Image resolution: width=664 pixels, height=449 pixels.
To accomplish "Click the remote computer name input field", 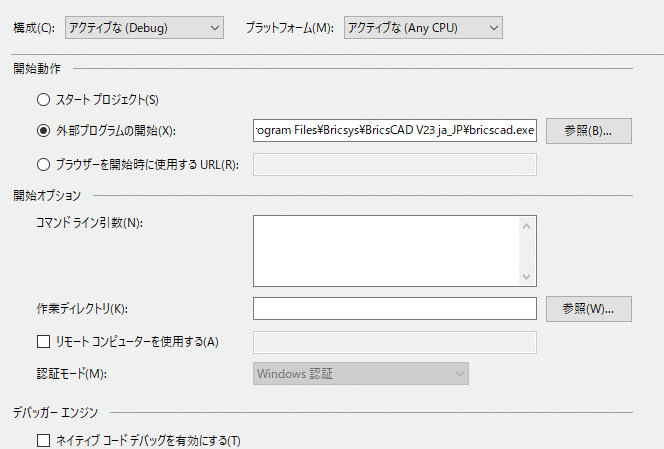I will pyautogui.click(x=395, y=342).
